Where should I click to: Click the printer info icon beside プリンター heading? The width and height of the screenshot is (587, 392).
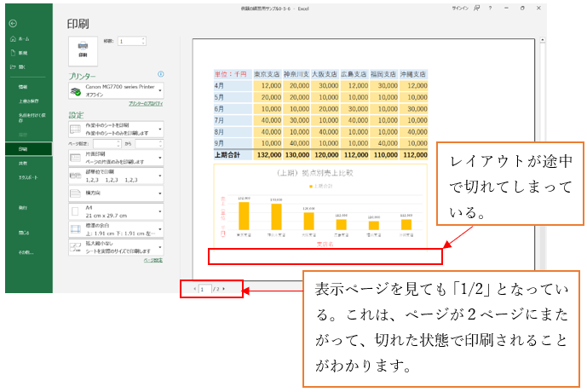tap(160, 75)
